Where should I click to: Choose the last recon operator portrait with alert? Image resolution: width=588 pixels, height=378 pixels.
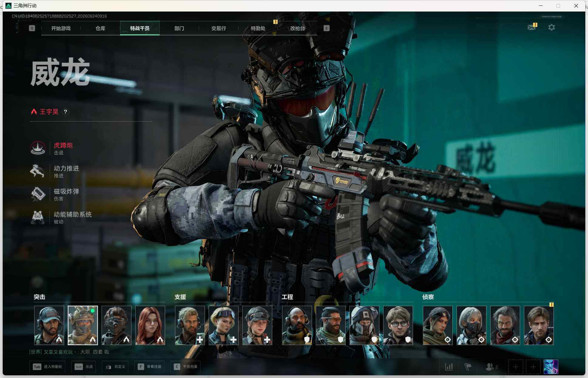[539, 325]
